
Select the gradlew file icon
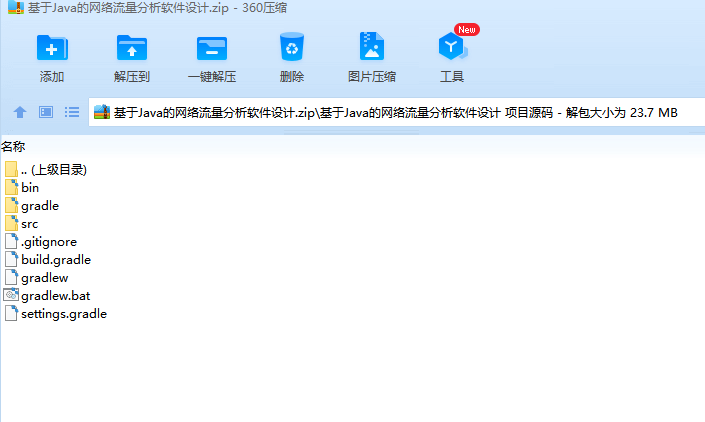11,277
